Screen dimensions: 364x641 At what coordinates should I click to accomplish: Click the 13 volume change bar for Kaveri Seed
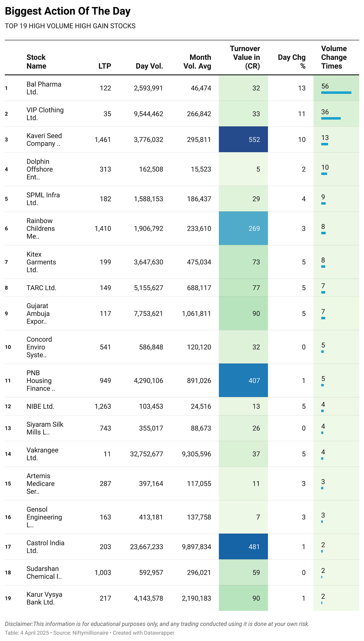[324, 144]
